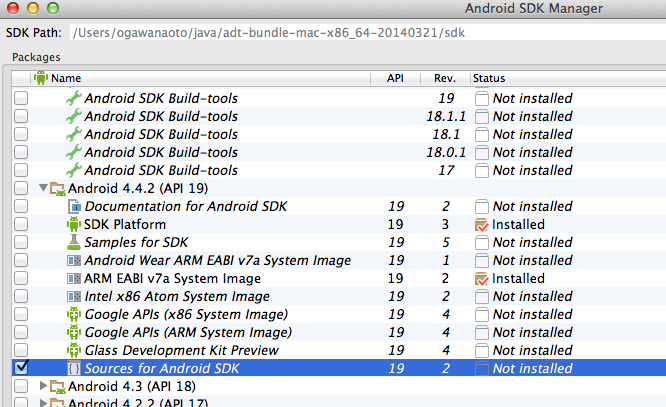Click the Glass Development Kit Preview icon

pos(74,350)
